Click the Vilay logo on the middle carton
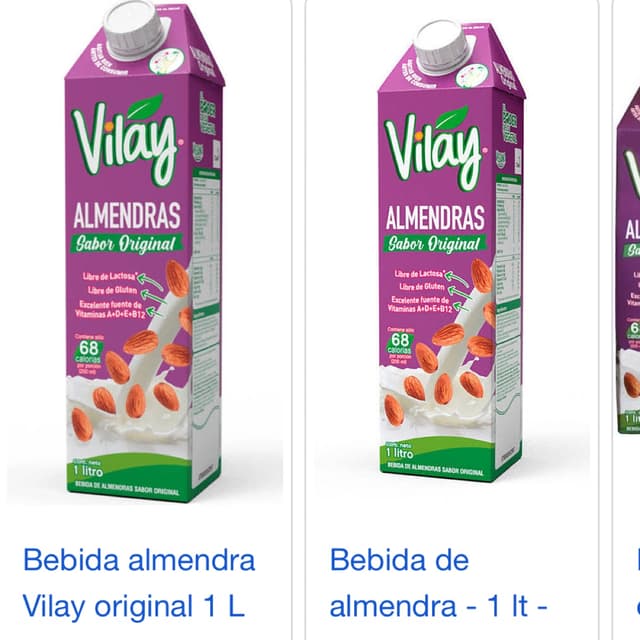 (435, 149)
